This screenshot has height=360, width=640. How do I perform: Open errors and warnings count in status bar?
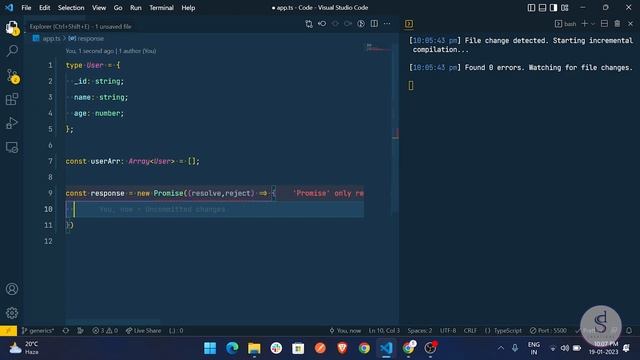coord(105,331)
